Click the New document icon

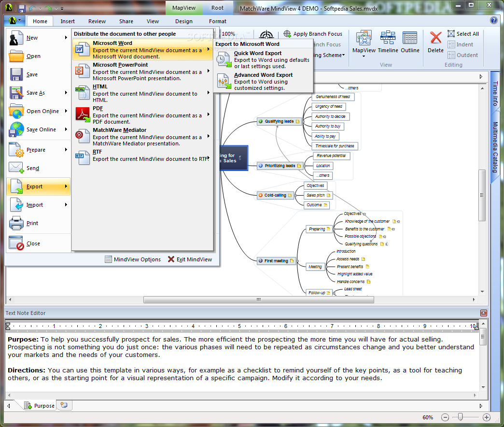pyautogui.click(x=16, y=38)
